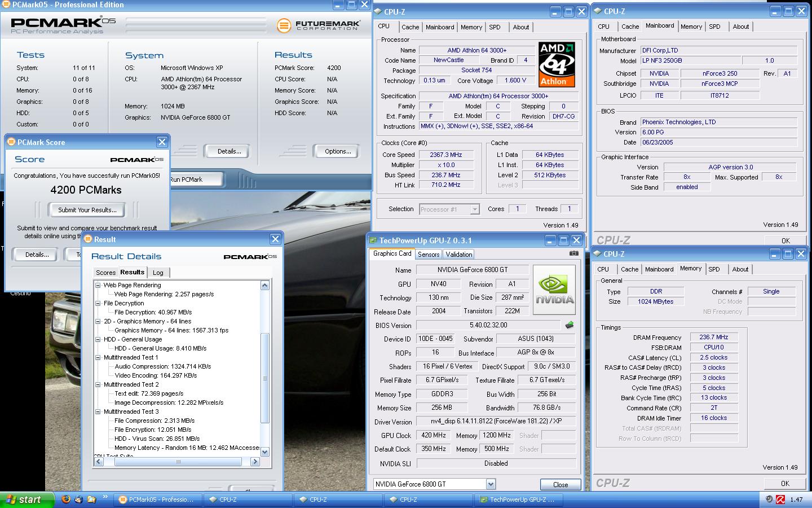The image size is (812, 508).
Task: Click Close button in GPU-Z
Action: tap(561, 484)
